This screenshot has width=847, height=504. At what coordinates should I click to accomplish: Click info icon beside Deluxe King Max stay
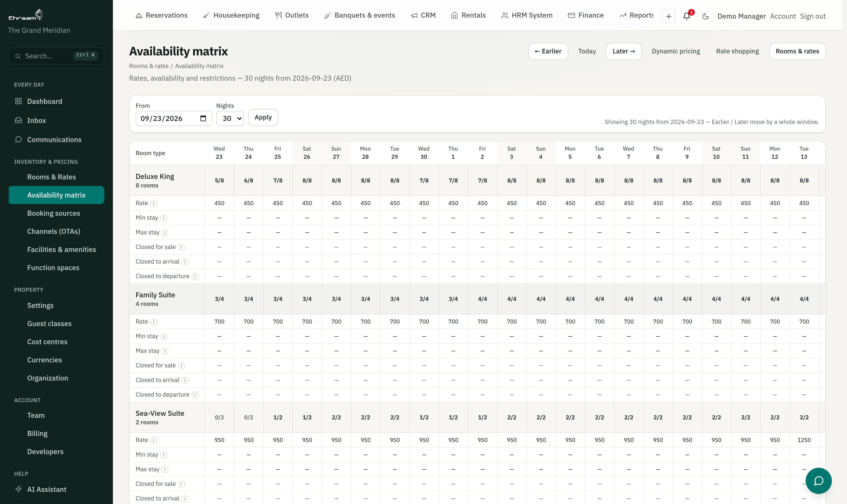(165, 233)
